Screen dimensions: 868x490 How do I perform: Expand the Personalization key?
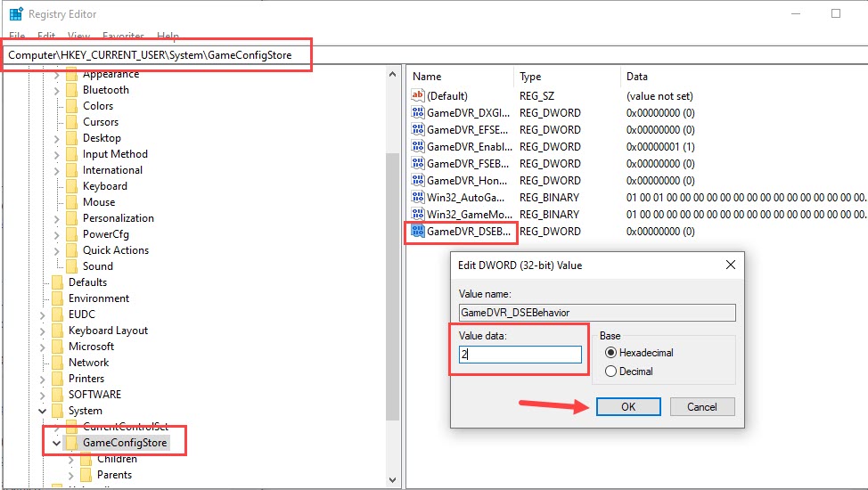pyautogui.click(x=56, y=218)
